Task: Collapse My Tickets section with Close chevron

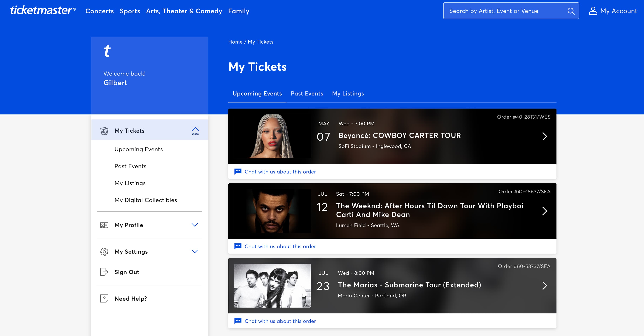Action: (x=195, y=131)
